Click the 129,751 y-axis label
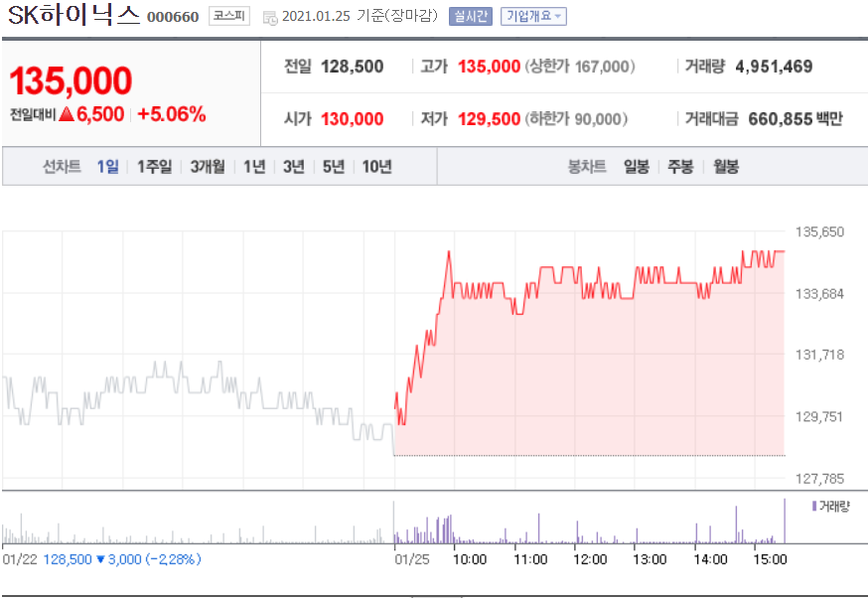Screen dimensions: 868x598 tap(819, 416)
